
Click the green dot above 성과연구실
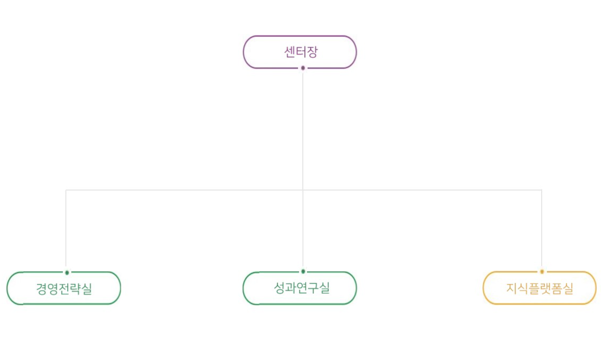(303, 271)
